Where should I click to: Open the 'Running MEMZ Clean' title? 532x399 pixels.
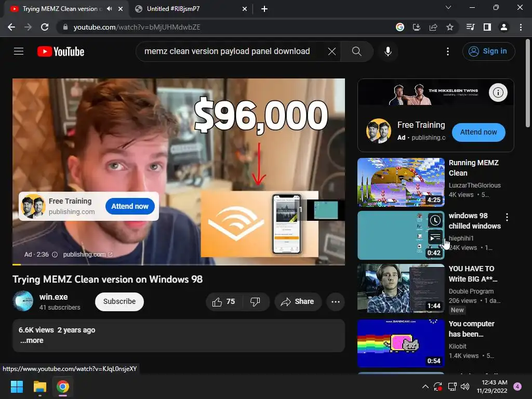click(474, 168)
